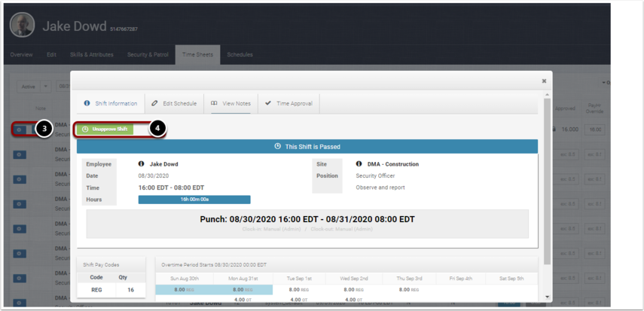The image size is (644, 311).
Task: Click the Unapprove Shift button
Action: (x=105, y=130)
